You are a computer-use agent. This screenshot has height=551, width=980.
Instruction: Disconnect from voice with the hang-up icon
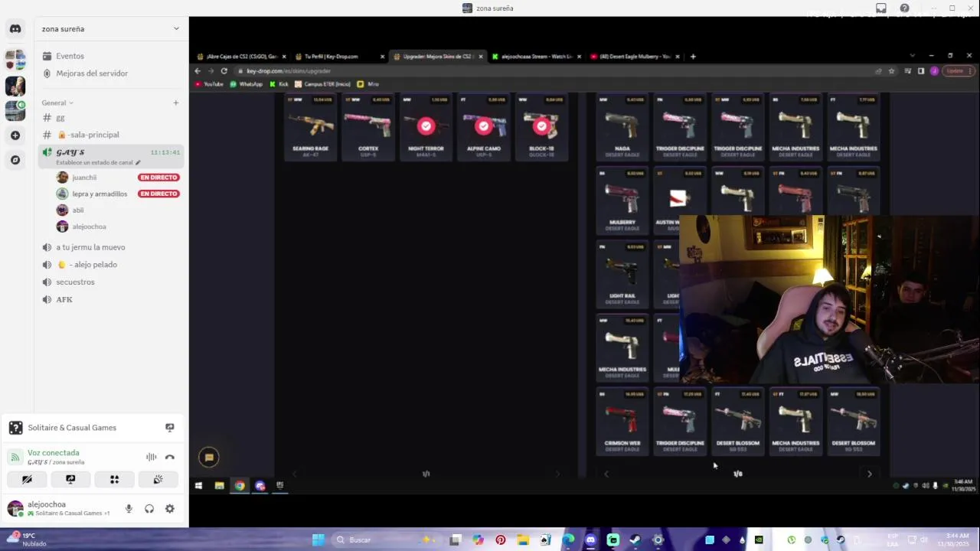(170, 457)
